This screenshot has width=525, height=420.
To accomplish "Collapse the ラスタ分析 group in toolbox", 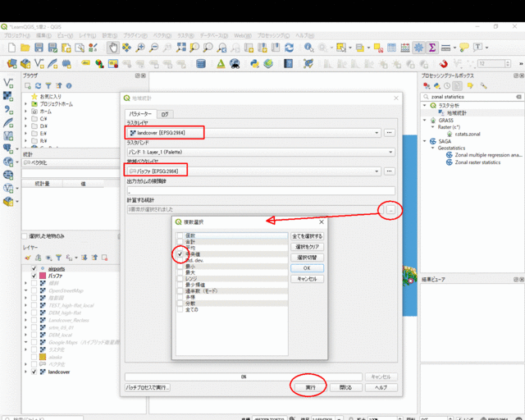I will pyautogui.click(x=425, y=105).
